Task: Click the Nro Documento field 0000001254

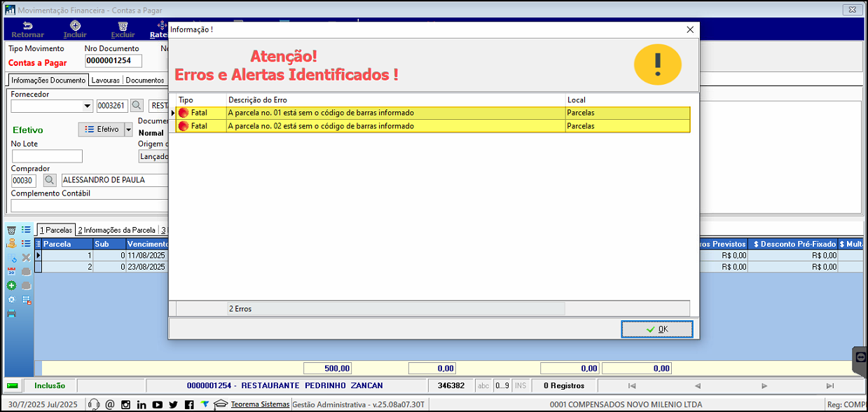Action: (113, 61)
